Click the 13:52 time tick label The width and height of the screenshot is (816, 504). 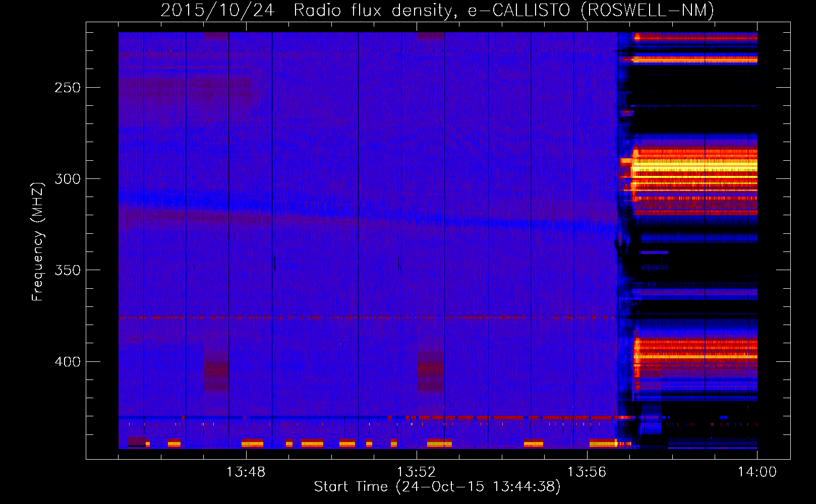coord(416,472)
